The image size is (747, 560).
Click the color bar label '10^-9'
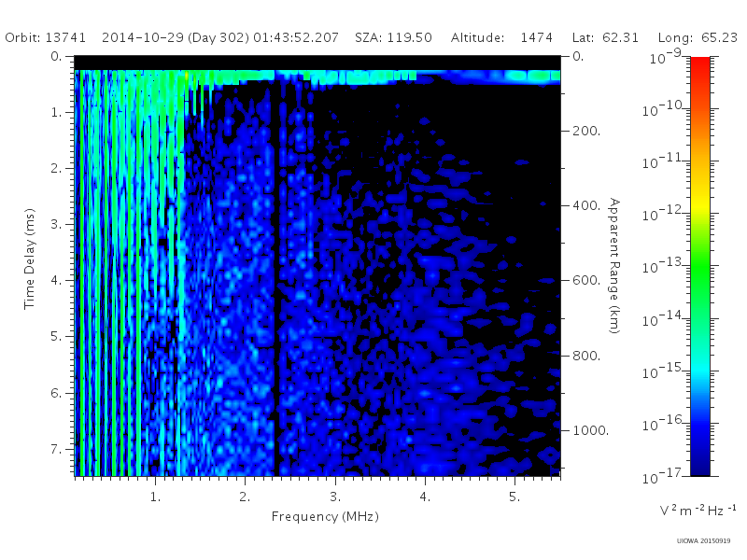point(667,57)
